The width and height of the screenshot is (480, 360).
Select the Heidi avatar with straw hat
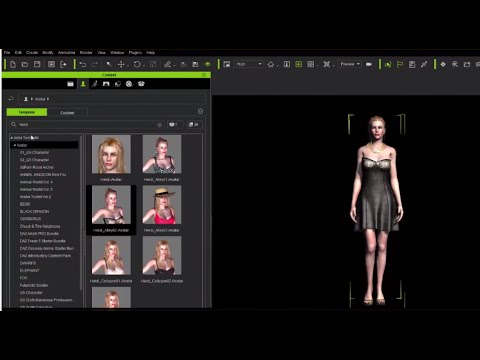pyautogui.click(x=162, y=205)
